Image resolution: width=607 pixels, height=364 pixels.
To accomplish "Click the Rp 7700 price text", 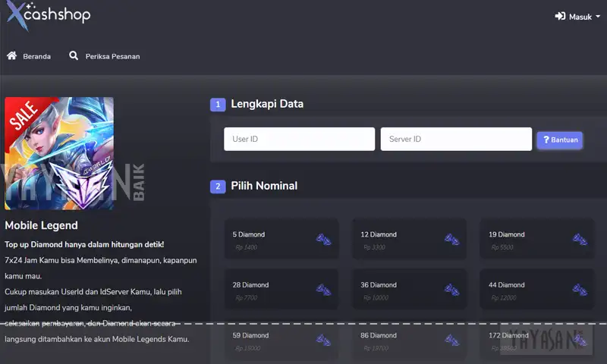I will pos(246,297).
